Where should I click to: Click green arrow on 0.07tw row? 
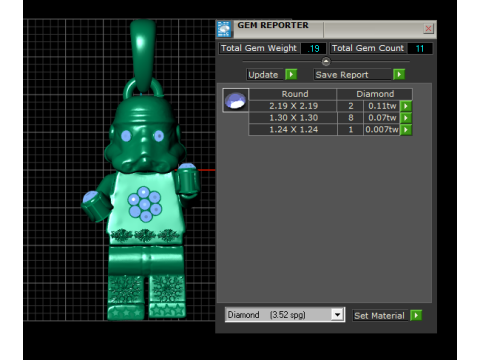406,118
